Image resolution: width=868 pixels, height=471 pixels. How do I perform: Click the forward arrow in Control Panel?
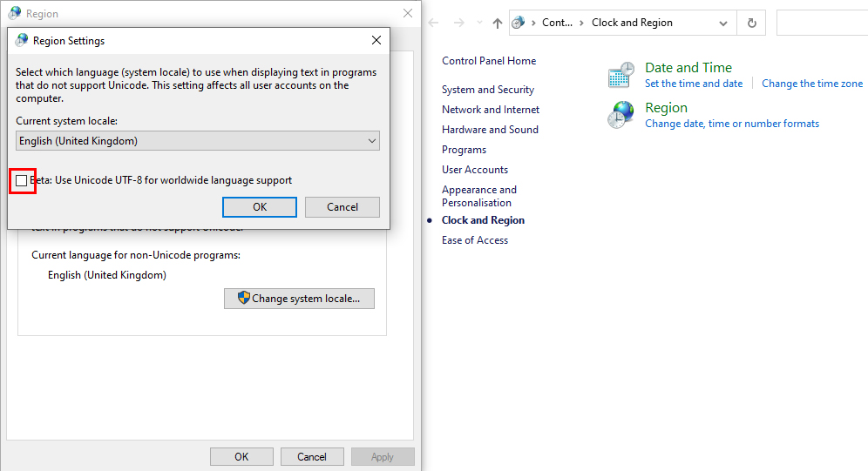(457, 24)
